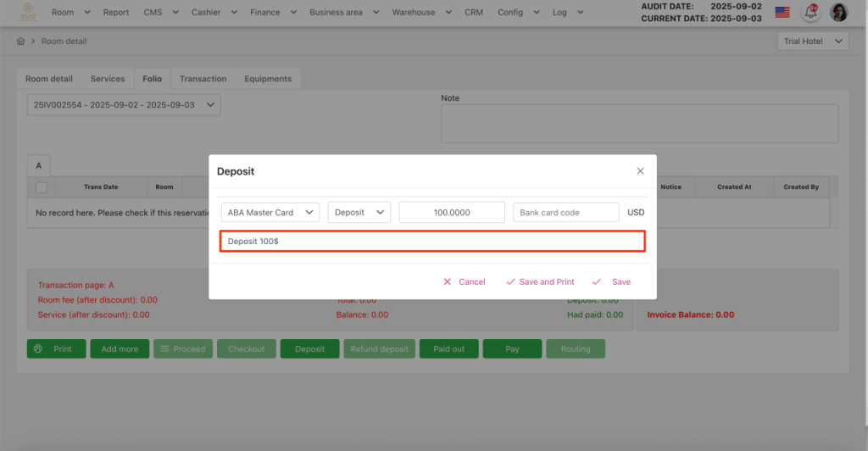The height and width of the screenshot is (451, 868).
Task: Switch to the Transaction tab
Action: 203,79
